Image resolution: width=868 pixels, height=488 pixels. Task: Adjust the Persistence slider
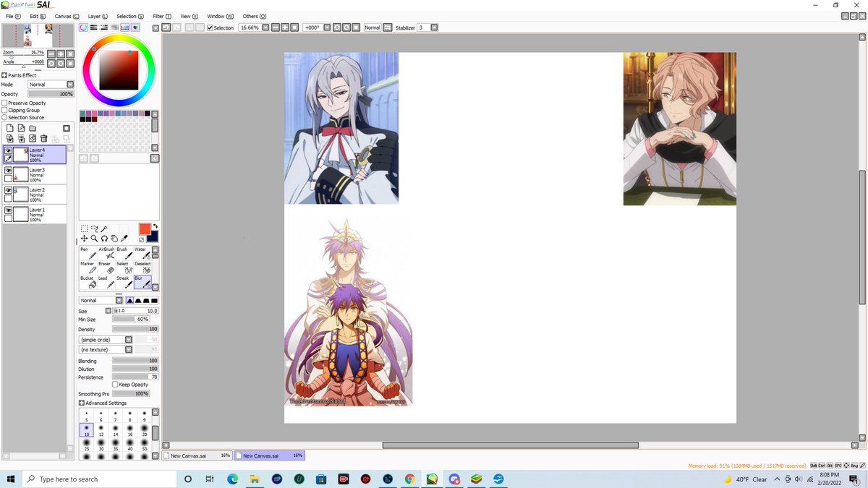[135, 377]
